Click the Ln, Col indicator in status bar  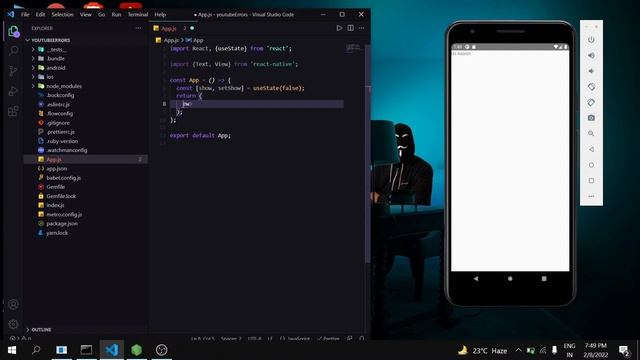[202, 338]
